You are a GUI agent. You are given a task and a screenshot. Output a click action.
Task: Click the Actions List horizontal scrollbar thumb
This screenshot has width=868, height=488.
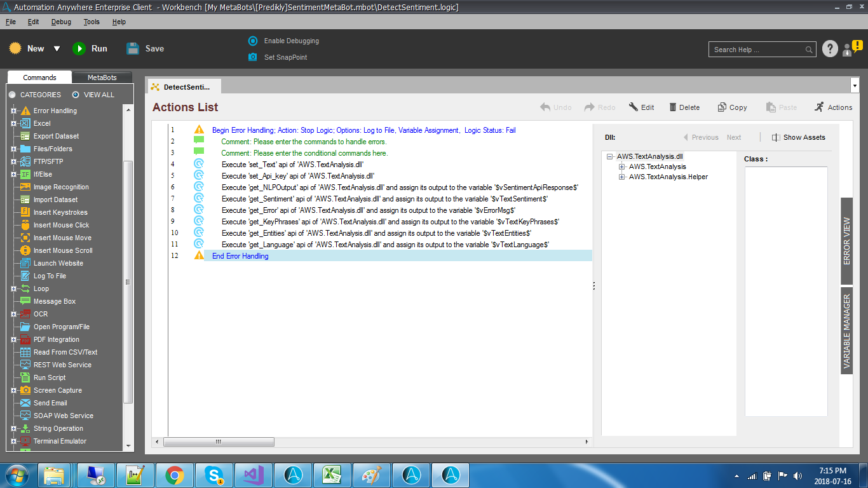(x=217, y=442)
